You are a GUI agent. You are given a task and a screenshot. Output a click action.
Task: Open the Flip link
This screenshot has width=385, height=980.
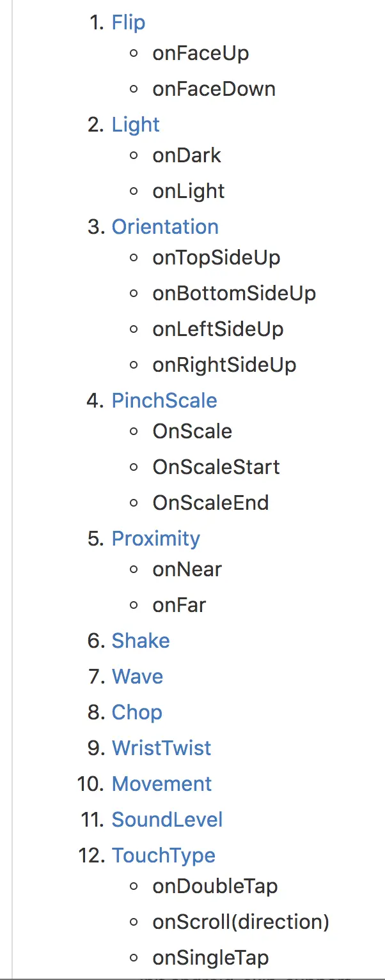[x=129, y=23]
